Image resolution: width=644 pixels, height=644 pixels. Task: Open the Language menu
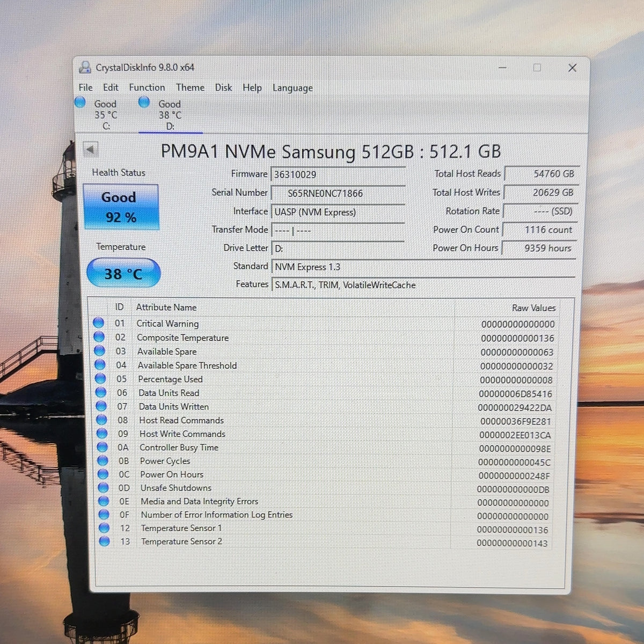click(292, 88)
